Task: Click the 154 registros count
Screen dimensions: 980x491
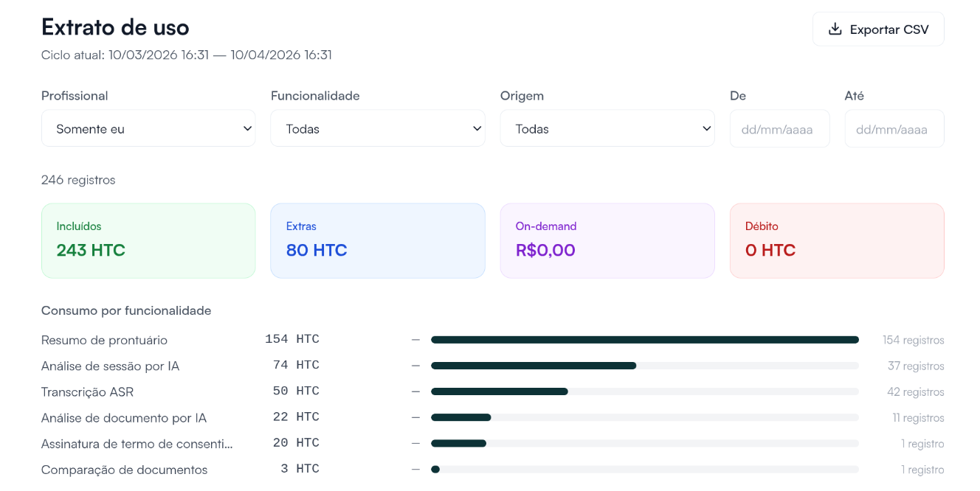Action: point(914,340)
